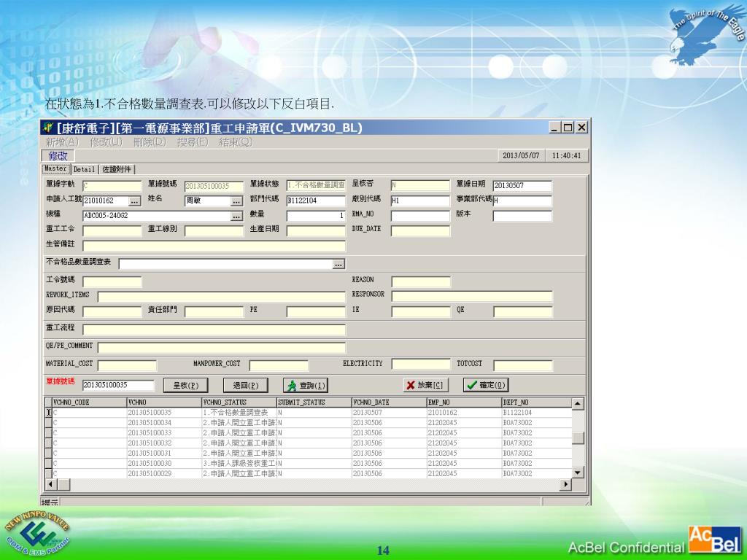This screenshot has width=747, height=560.
Task: Click the 退回(P) button
Action: [246, 385]
